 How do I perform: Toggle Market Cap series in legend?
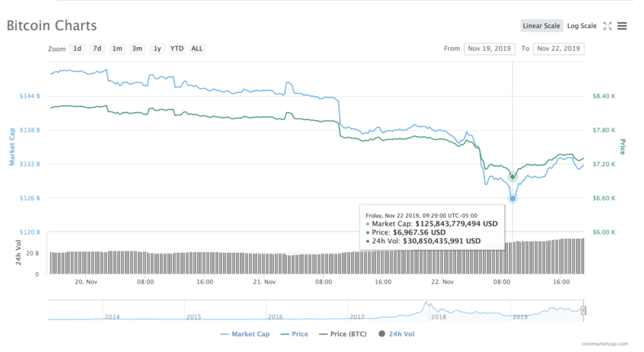[245, 334]
